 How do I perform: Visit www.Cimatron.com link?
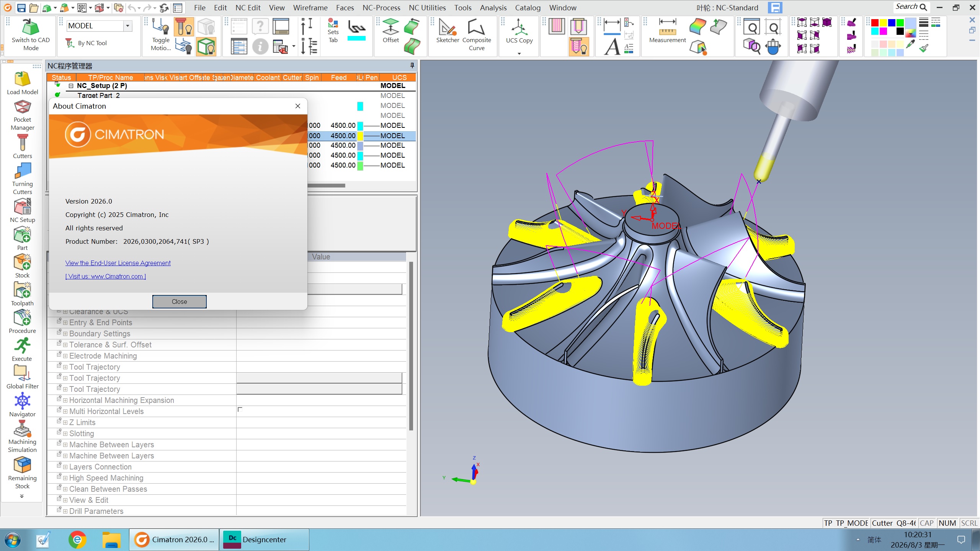pos(105,276)
